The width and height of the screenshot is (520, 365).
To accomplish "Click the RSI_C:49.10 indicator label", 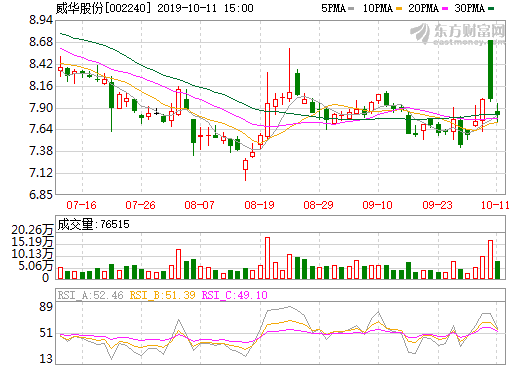I will 235,295.
